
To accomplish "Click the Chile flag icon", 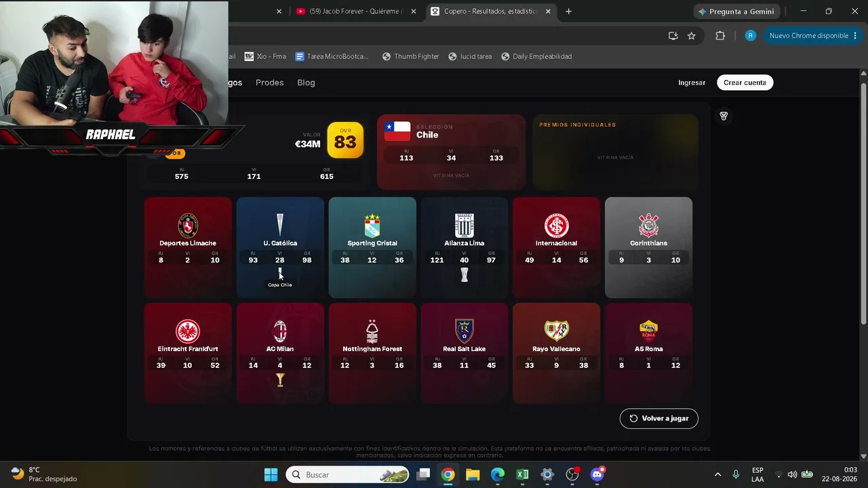I will (397, 131).
